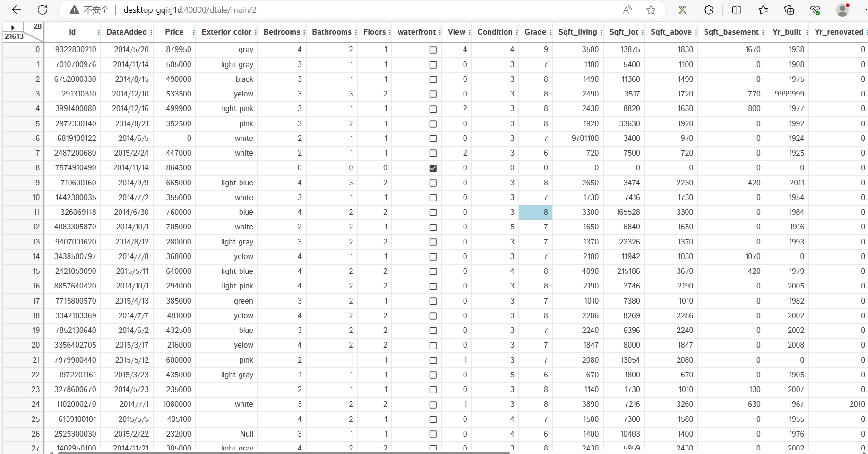Select Sqft_above cell 3670
Viewport: 868px width, 454px height.
tap(671, 271)
